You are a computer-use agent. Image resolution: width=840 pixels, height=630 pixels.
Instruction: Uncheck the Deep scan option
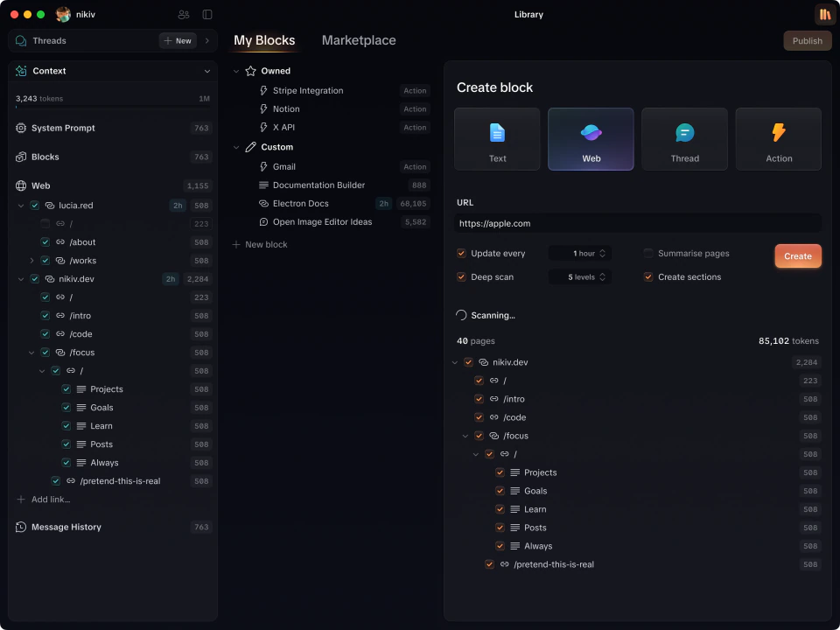[x=461, y=276]
